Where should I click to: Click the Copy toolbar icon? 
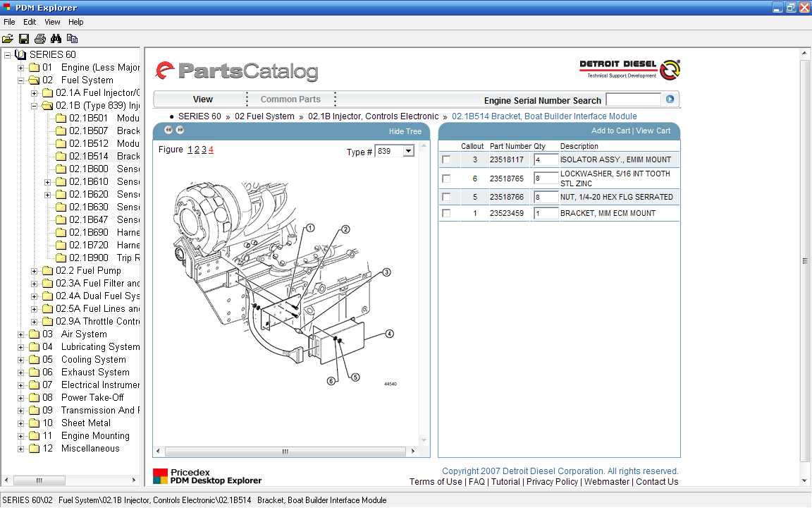coord(72,38)
